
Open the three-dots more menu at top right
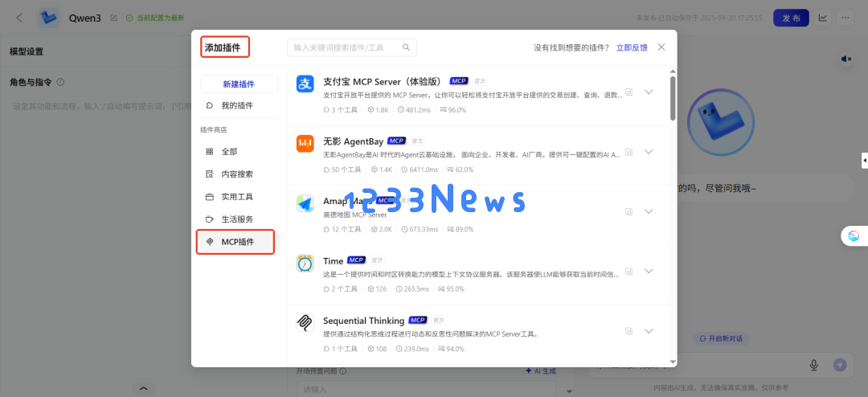(x=845, y=18)
